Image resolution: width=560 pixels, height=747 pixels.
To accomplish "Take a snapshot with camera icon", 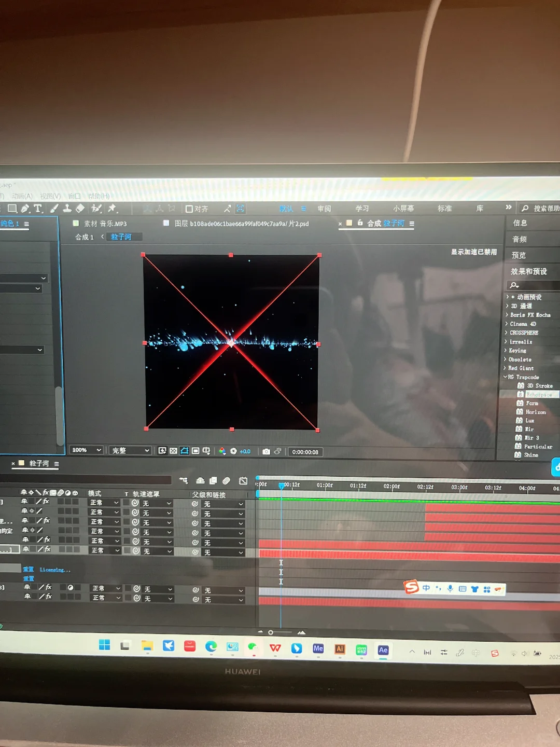I will pyautogui.click(x=266, y=451).
